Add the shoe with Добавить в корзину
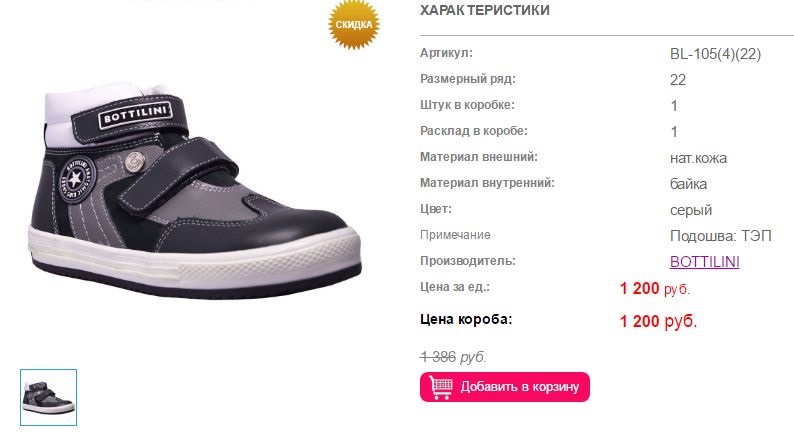The width and height of the screenshot is (794, 442). pos(504,387)
